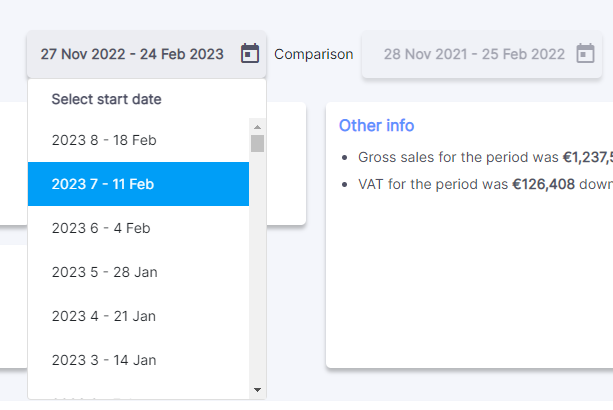Select "2023 5 - 28 Jan" entry

pos(104,272)
